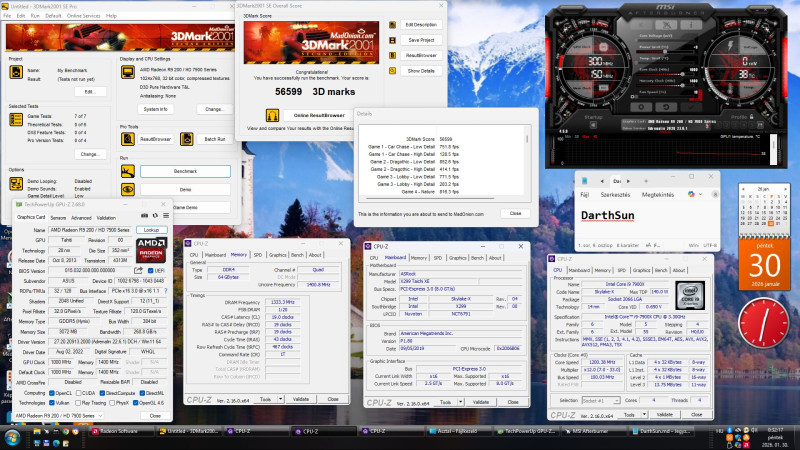This screenshot has width=800, height=450.
Task: Open the Online Services menu in 3DMark2001
Action: tap(84, 16)
